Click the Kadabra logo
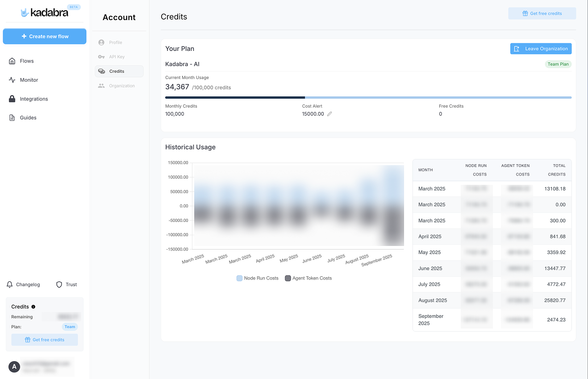588x379 pixels. 44,12
